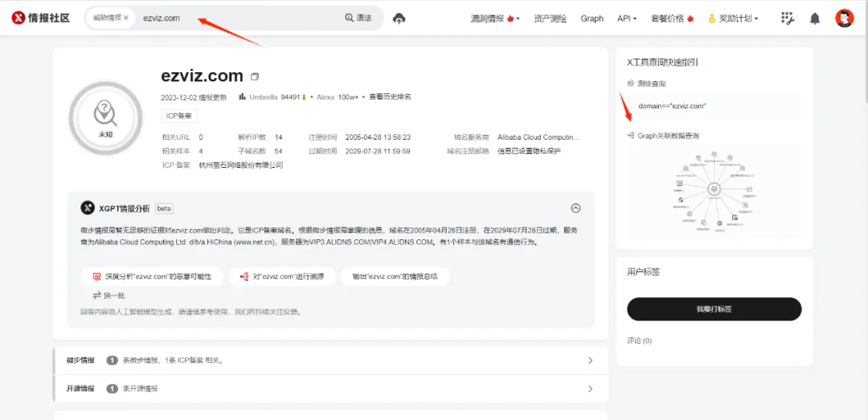Click the 我要打标签 button

click(714, 309)
